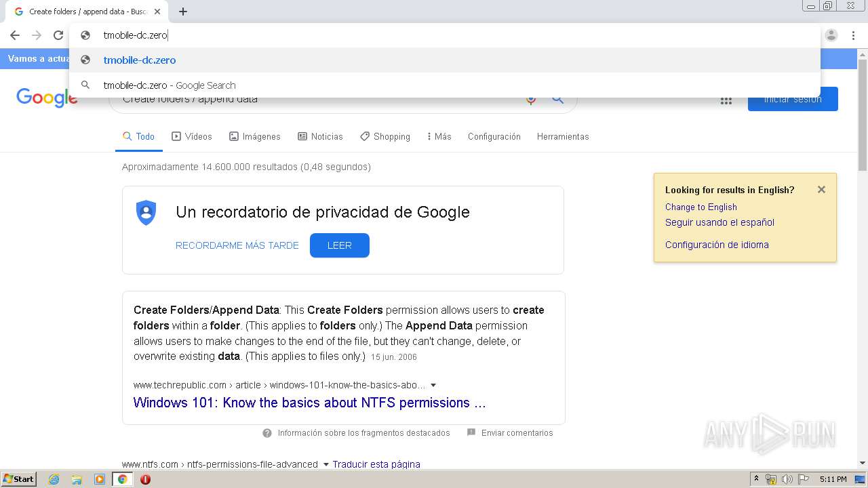Open the media player taskbar icon
Image resolution: width=868 pixels, height=488 pixels.
point(100,479)
